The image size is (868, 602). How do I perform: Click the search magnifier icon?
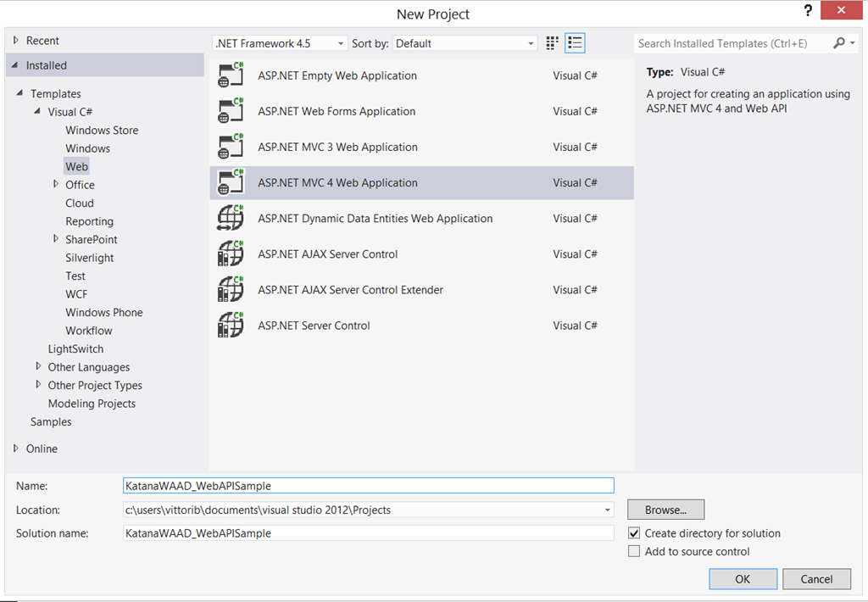[x=838, y=43]
